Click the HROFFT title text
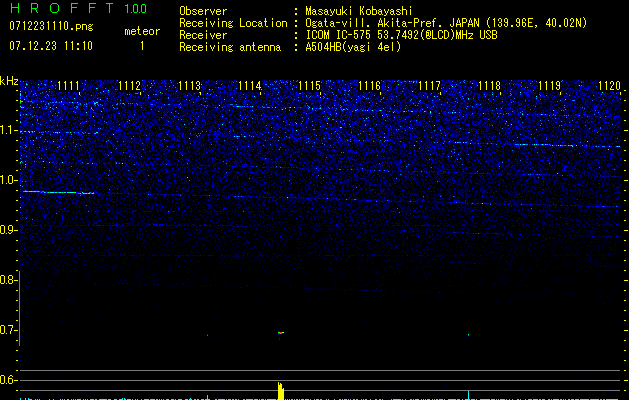Screen dimensions: 629x400 62,8
